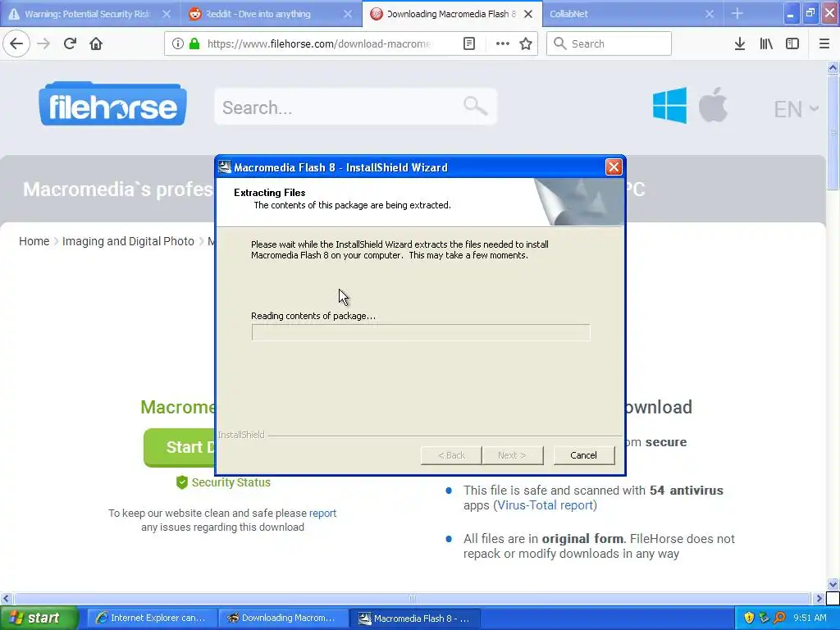Focus the Firefox Search box
Image resolution: width=840 pixels, height=630 pixels.
point(609,43)
